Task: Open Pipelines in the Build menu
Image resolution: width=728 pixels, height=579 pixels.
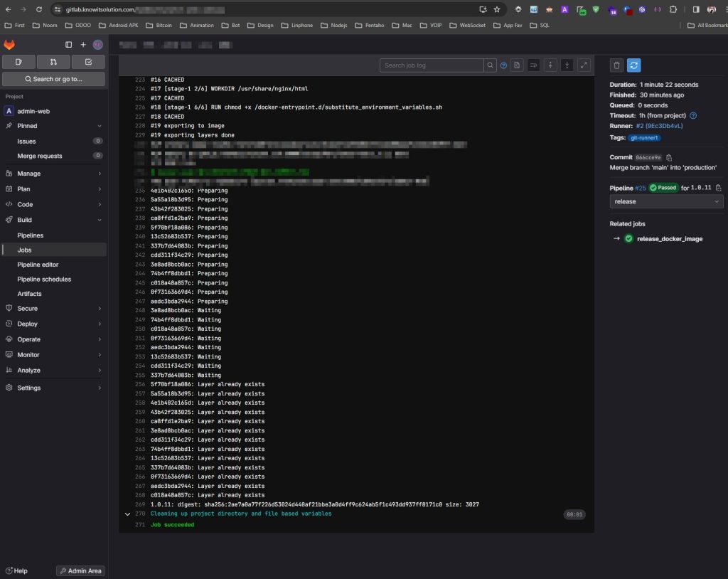Action: (31, 235)
